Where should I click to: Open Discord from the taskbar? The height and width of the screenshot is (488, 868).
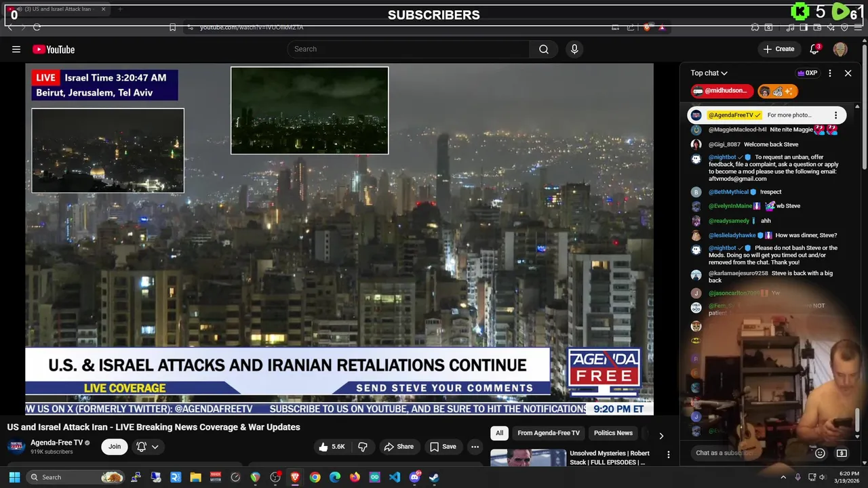click(414, 477)
